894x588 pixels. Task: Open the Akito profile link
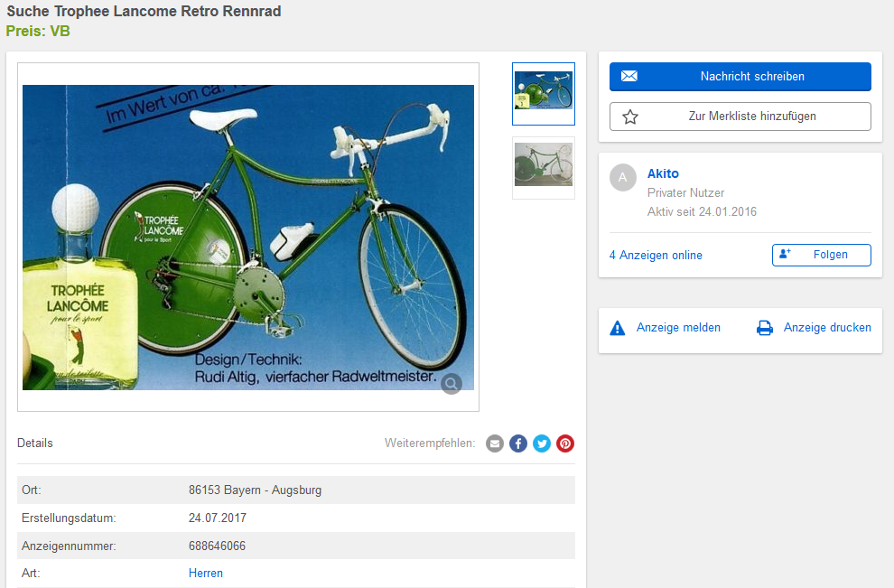click(663, 173)
